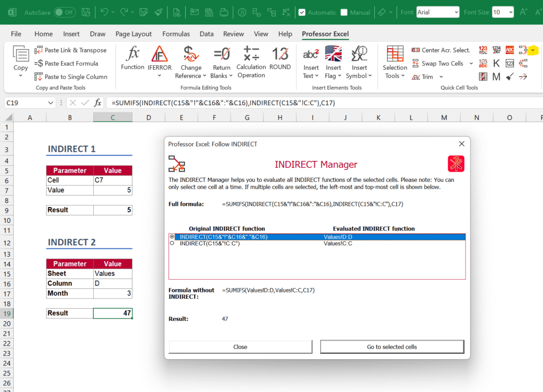Click the INDIRECT Manager ribbon icon
Viewport: 543px width, 392px height.
click(523, 50)
